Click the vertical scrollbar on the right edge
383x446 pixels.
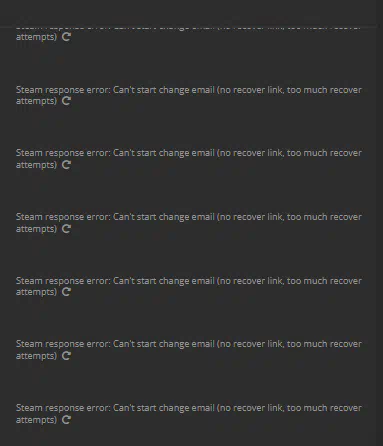380,223
